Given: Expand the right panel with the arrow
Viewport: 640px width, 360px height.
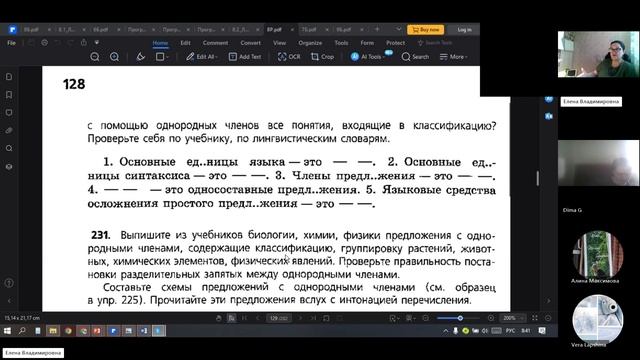Looking at the screenshot, I should tap(549, 301).
